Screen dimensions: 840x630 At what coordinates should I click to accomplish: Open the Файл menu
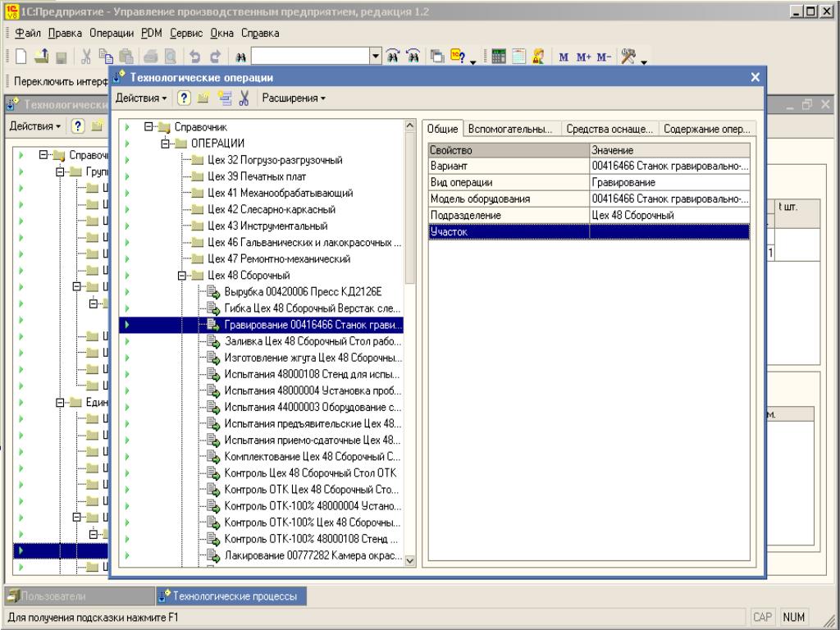tap(27, 33)
